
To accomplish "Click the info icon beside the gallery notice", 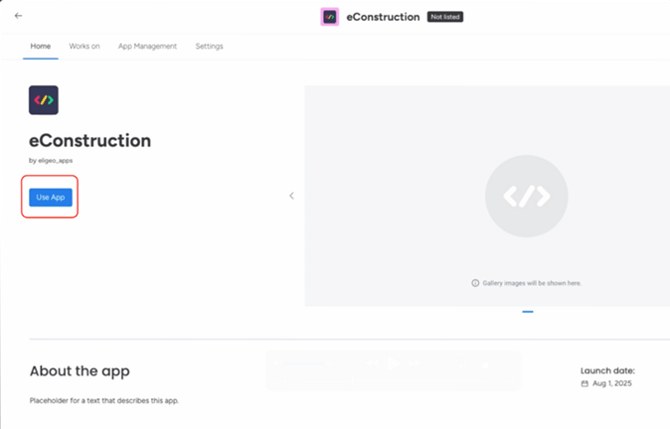I will [475, 283].
